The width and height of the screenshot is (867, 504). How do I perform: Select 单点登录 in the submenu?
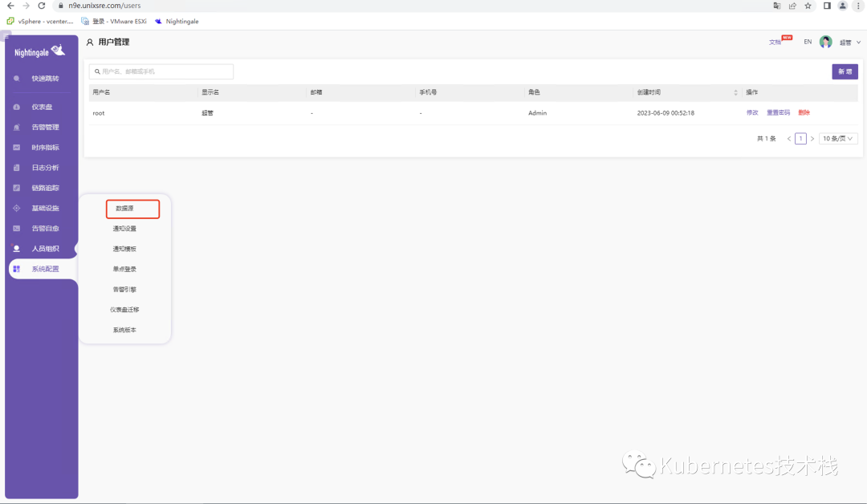tap(124, 269)
